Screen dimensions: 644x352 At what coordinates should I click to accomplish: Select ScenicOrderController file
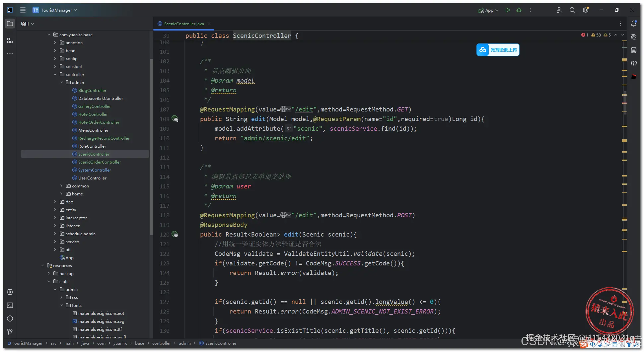click(x=100, y=162)
